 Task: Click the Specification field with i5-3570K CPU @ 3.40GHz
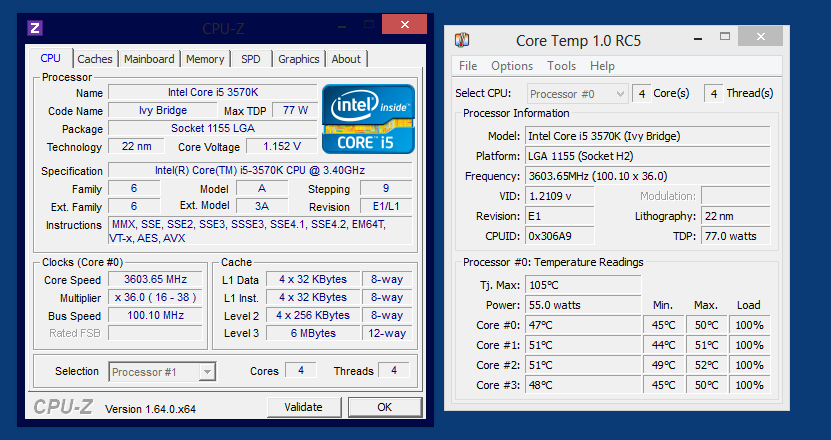pos(260,170)
